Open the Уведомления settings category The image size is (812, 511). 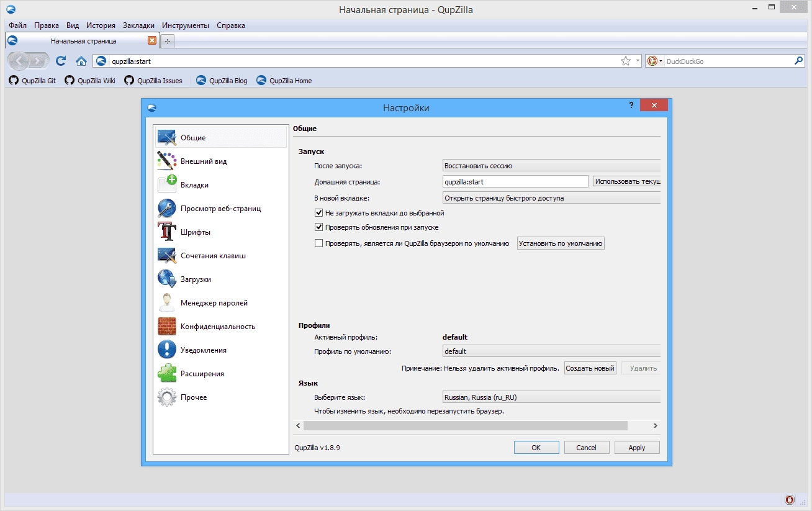tap(221, 350)
